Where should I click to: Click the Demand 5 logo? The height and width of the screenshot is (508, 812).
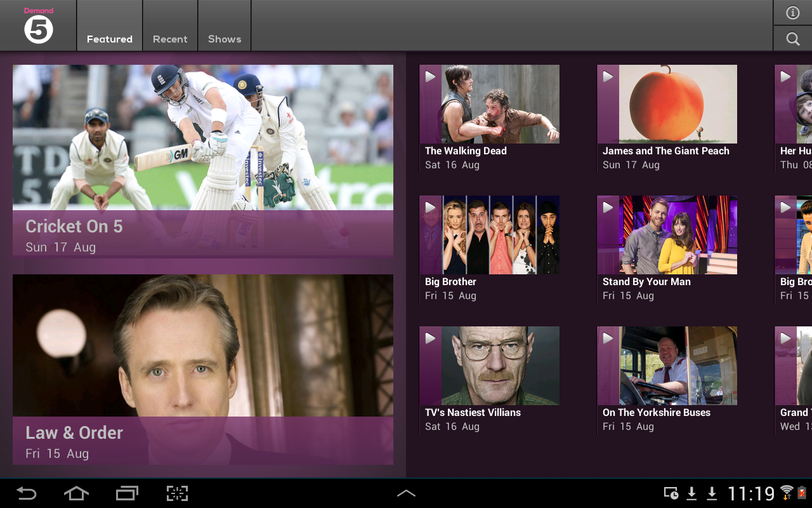pos(38,25)
